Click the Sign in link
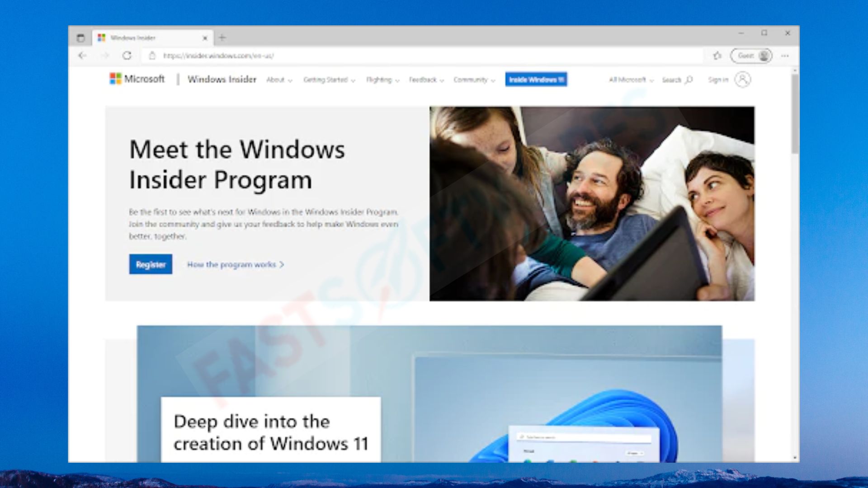Image resolution: width=868 pixels, height=488 pixels. coord(718,80)
